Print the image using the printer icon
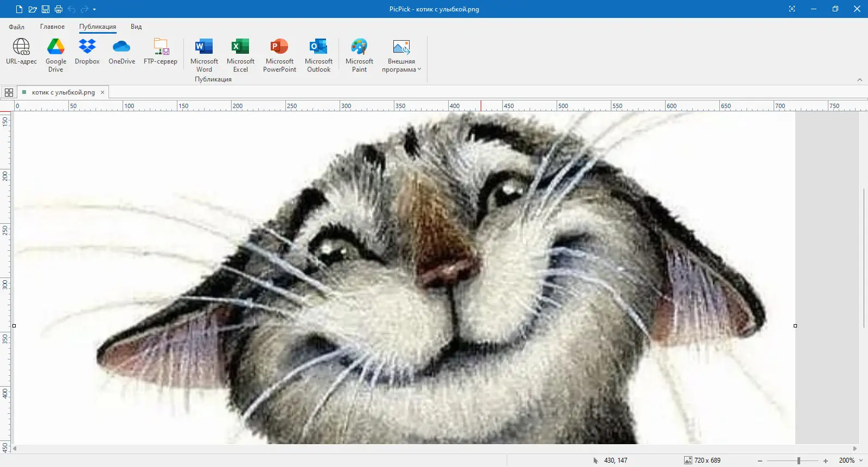The width and height of the screenshot is (868, 467). point(59,9)
